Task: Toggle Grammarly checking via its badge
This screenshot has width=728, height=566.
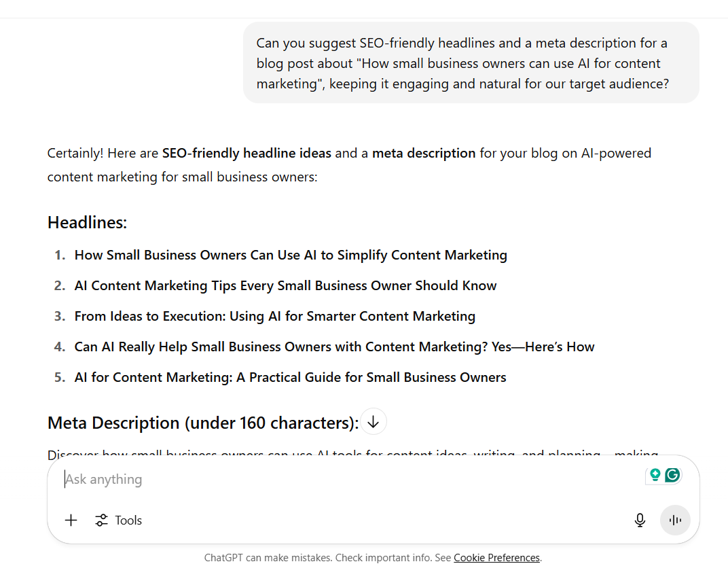Action: tap(672, 476)
